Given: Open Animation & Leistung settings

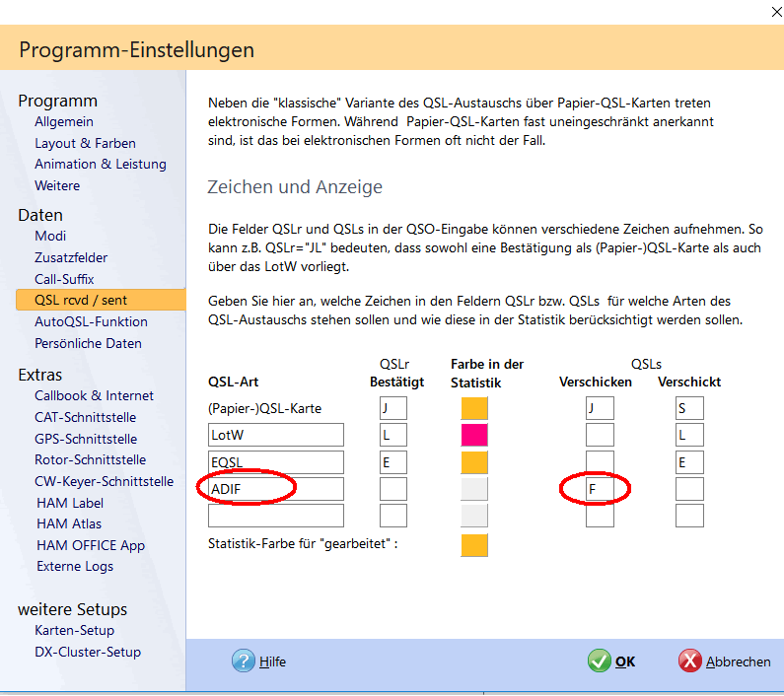Looking at the screenshot, I should (x=101, y=164).
